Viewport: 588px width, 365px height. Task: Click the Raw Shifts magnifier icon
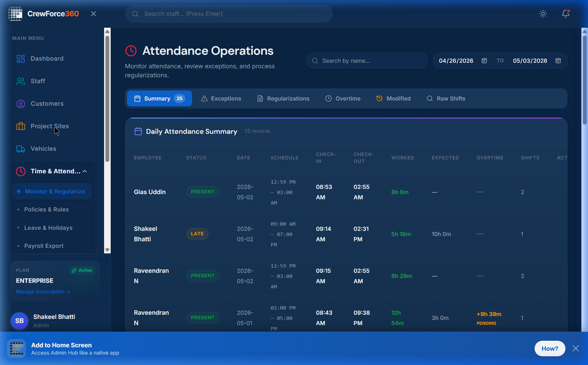tap(430, 98)
